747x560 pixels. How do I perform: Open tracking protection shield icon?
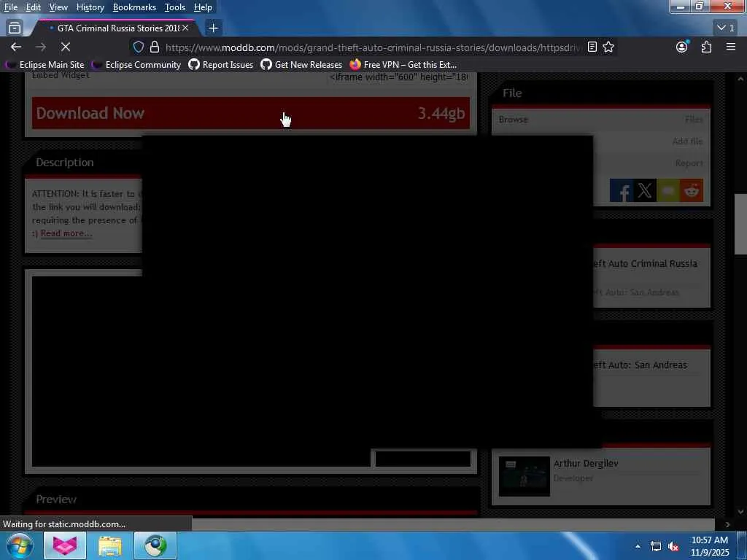pos(138,47)
